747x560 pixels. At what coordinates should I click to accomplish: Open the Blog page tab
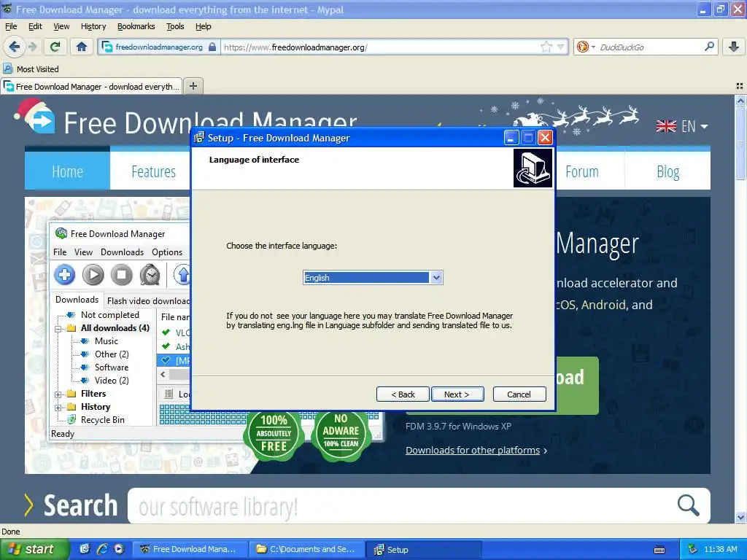(668, 171)
